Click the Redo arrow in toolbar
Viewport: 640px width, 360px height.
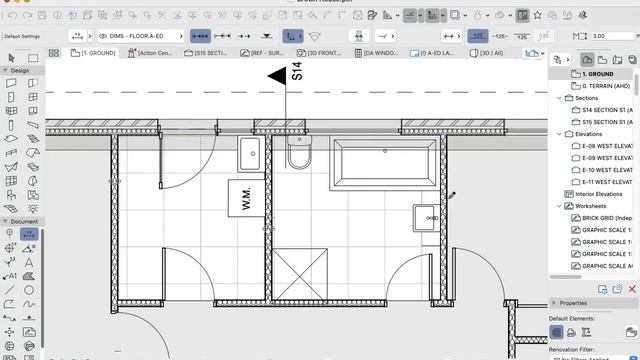pyautogui.click(x=27, y=16)
